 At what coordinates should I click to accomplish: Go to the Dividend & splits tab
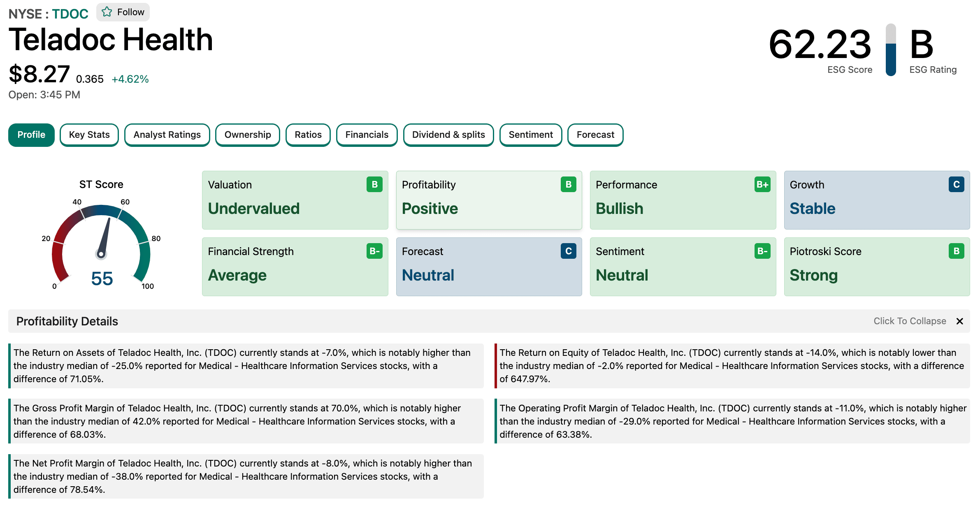[x=448, y=135]
